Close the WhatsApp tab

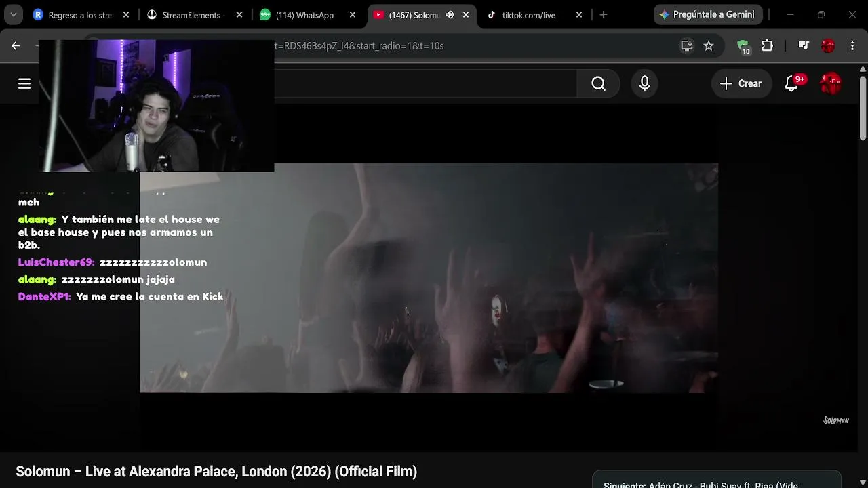(x=351, y=15)
